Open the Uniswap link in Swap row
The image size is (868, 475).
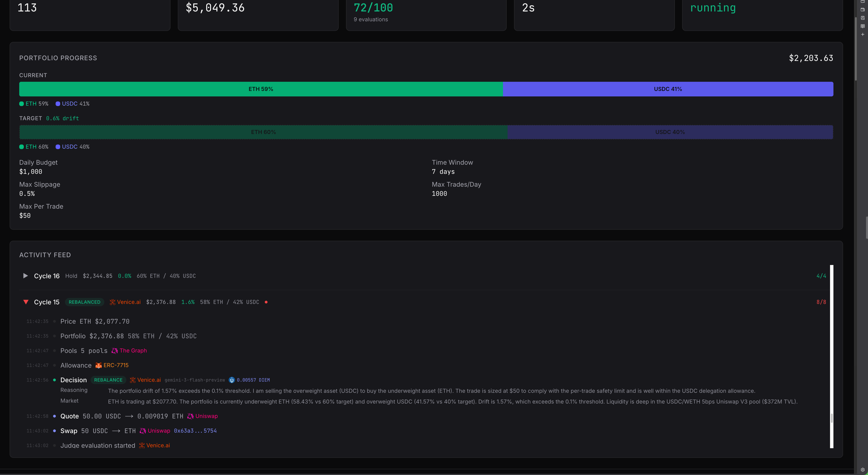click(x=159, y=431)
